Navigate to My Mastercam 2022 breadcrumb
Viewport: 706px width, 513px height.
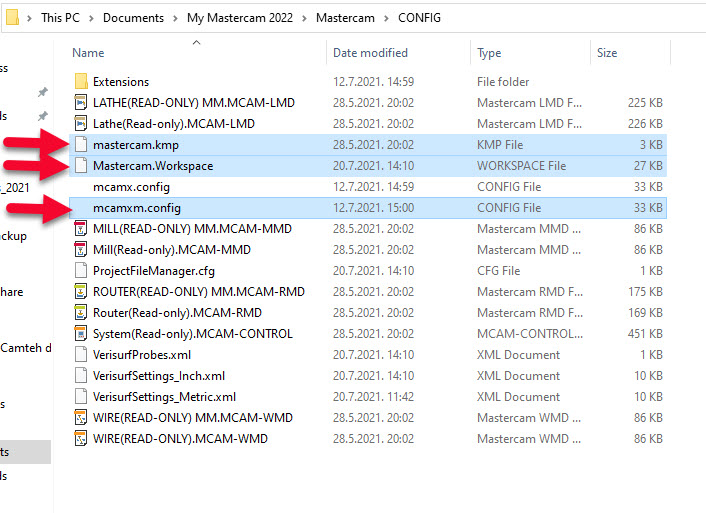pos(240,18)
